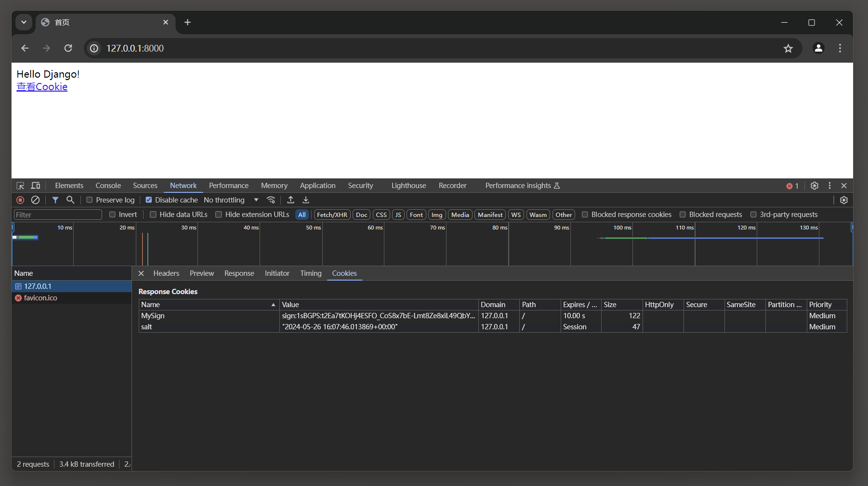Image resolution: width=868 pixels, height=486 pixels.
Task: Activate the inspect element picker icon
Action: pos(20,186)
